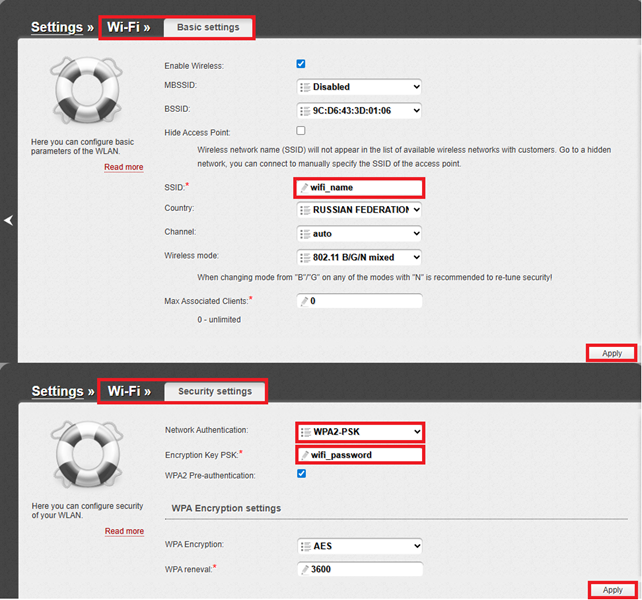Open the Country dropdown
642x600 pixels.
point(360,210)
